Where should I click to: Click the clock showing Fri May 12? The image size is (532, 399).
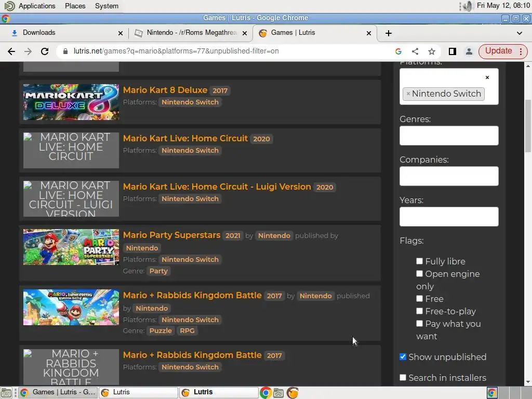503,5
